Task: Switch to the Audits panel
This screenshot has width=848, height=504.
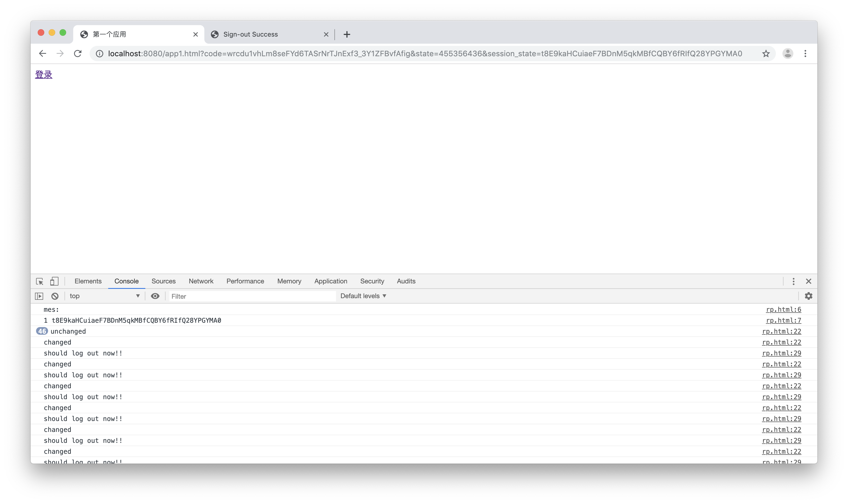Action: tap(406, 281)
